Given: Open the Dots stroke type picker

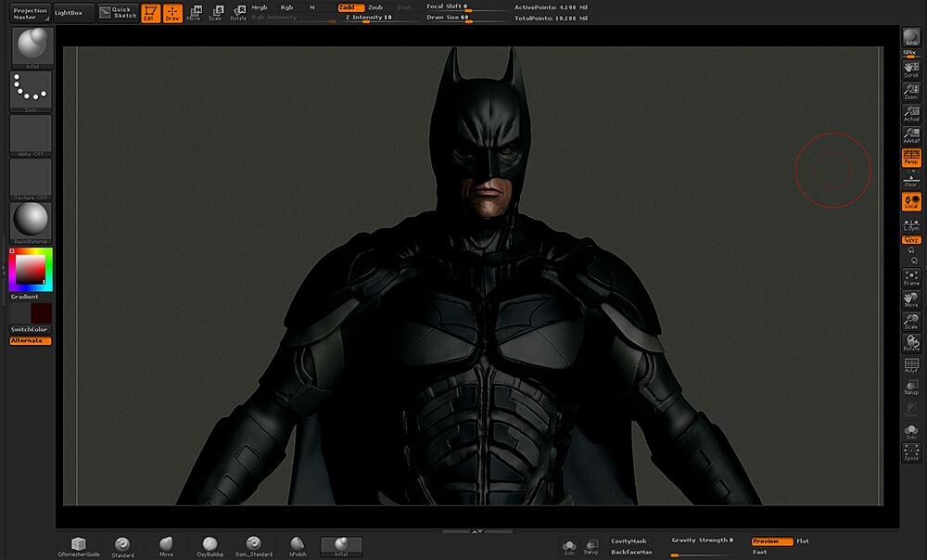Looking at the screenshot, I should click(x=31, y=91).
